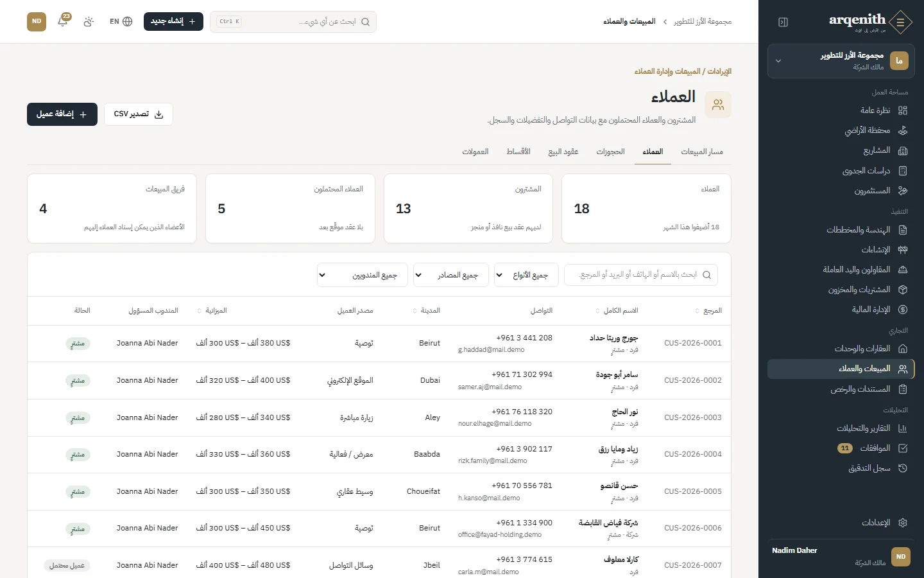Switch to الحجوزات tab
924x578 pixels.
tap(610, 152)
